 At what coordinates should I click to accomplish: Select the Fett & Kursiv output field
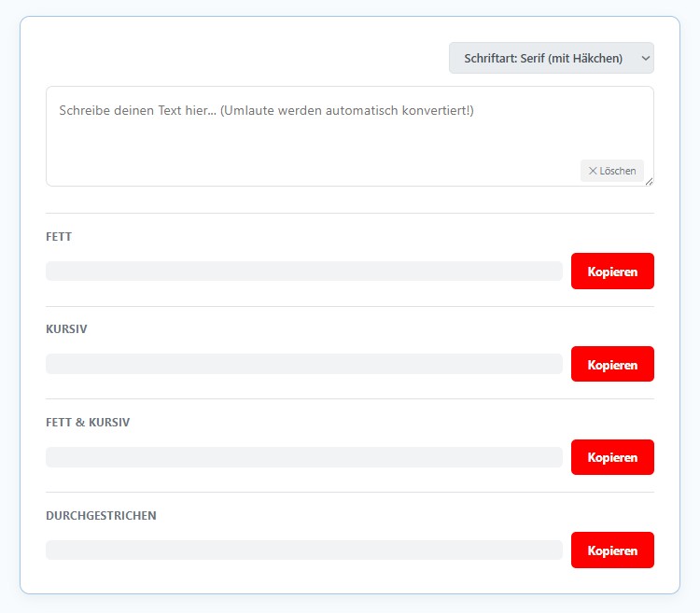[x=304, y=457]
